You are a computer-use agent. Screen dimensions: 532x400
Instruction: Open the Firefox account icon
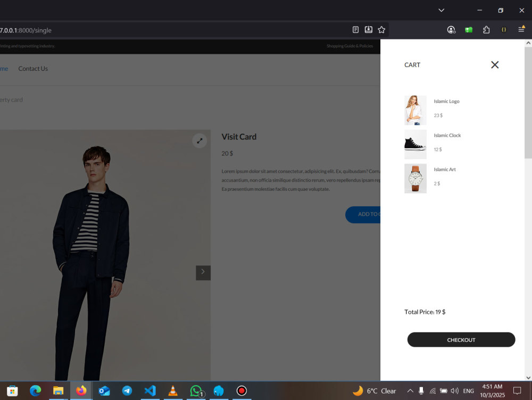451,30
